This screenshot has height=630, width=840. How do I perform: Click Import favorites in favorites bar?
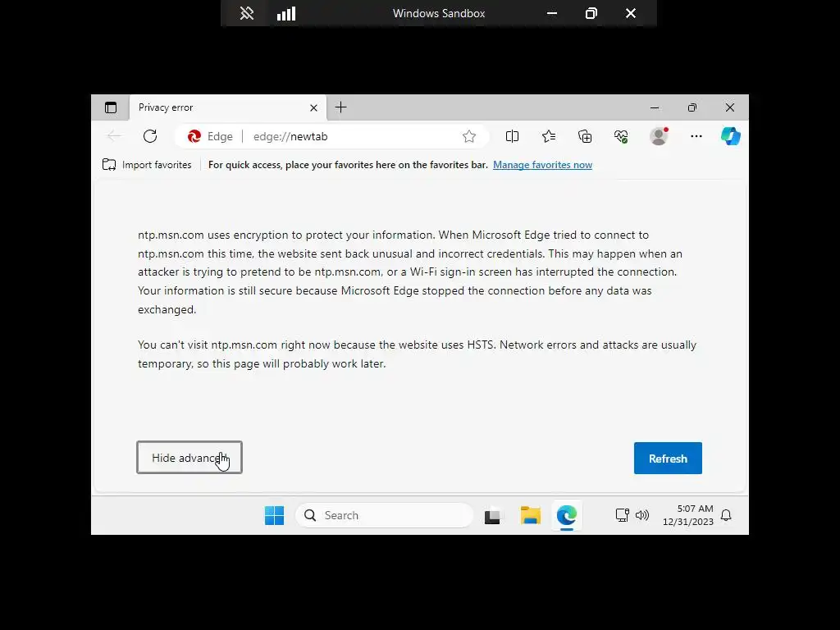(147, 165)
